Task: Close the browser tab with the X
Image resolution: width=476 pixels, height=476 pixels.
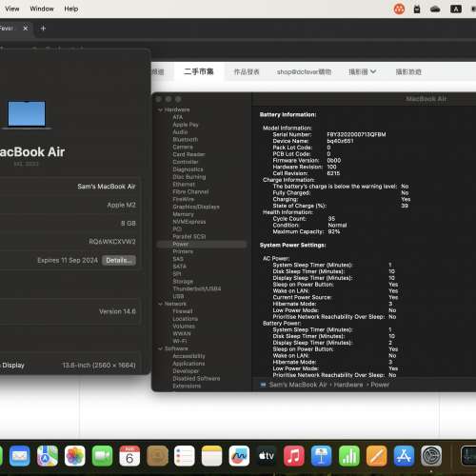Action: (26, 29)
